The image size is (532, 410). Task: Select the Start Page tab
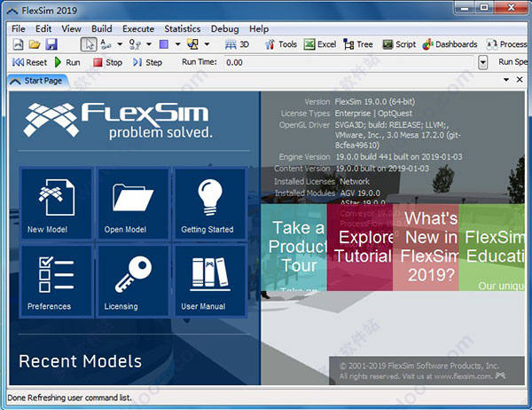(x=38, y=81)
